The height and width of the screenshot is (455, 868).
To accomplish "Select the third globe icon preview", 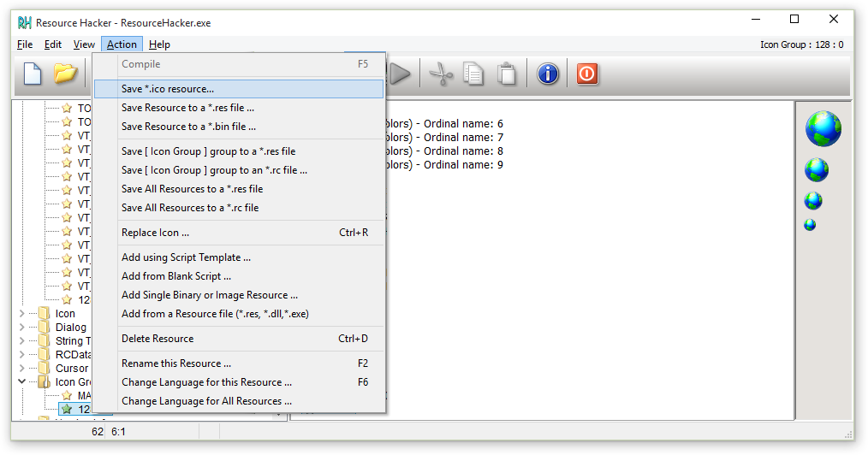I will [x=813, y=201].
